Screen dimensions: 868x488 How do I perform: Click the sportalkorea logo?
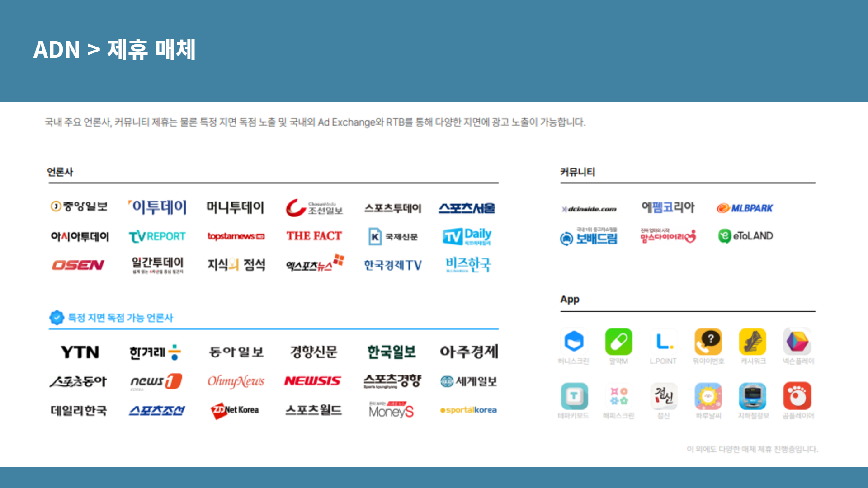468,410
